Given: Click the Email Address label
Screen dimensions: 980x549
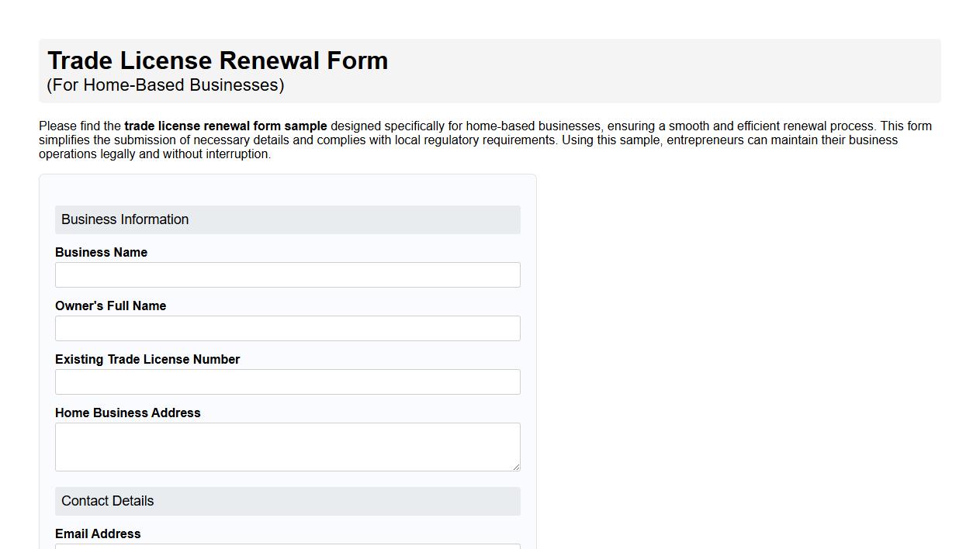Looking at the screenshot, I should (x=98, y=533).
